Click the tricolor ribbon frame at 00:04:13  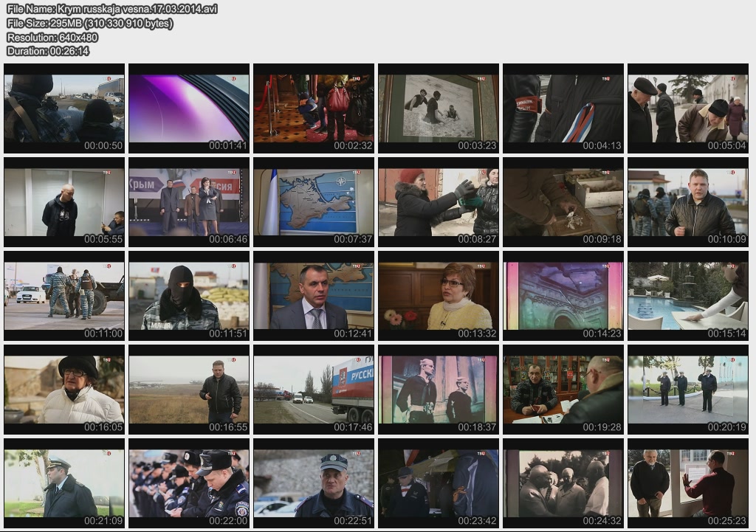(x=563, y=108)
